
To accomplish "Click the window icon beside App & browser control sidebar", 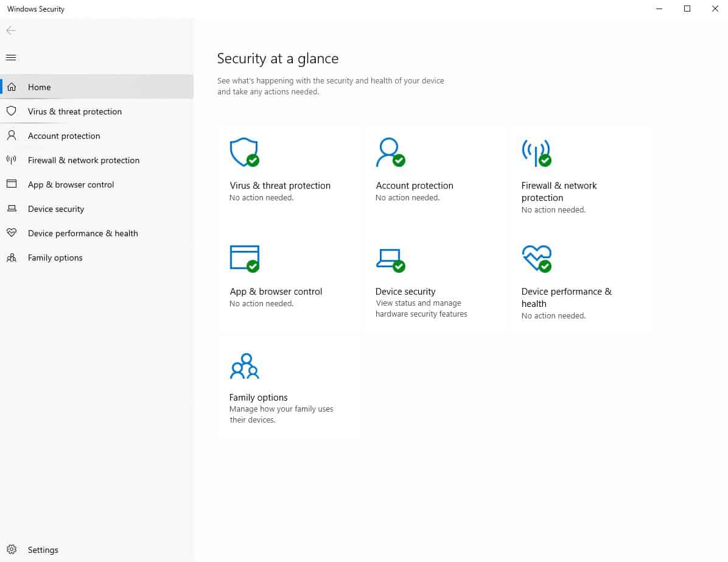I will pyautogui.click(x=12, y=184).
